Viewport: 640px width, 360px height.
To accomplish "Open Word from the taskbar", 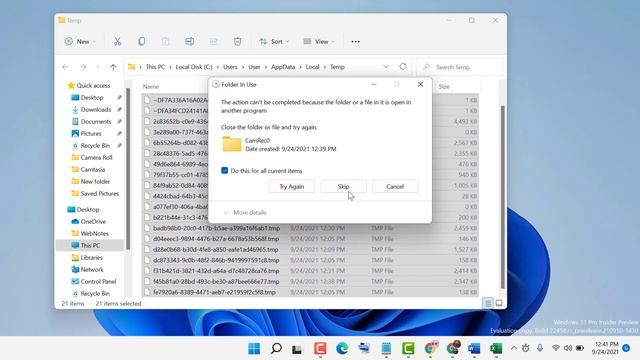I will [x=474, y=348].
